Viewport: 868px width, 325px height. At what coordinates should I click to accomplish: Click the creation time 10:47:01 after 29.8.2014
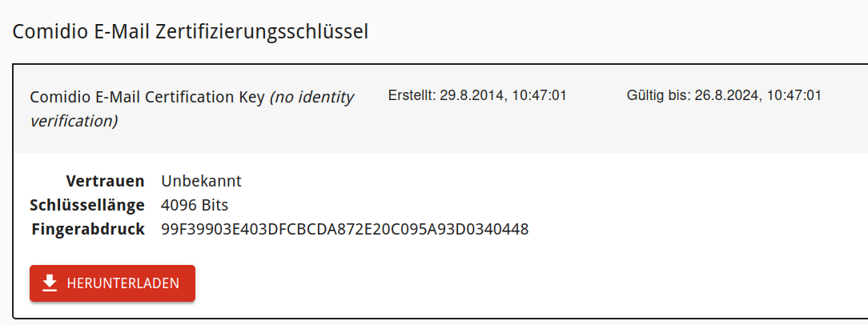(540, 96)
